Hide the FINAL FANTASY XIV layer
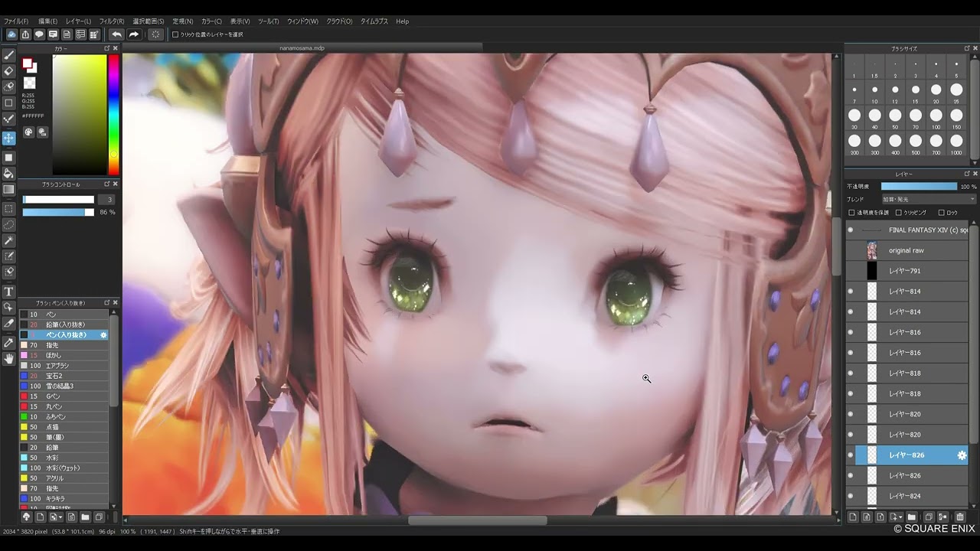 [x=850, y=230]
